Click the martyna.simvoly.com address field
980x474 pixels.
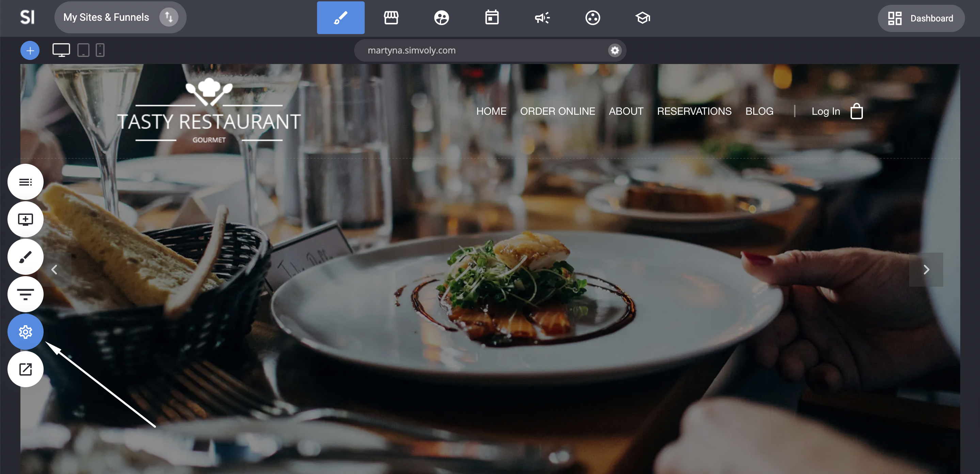(x=490, y=50)
